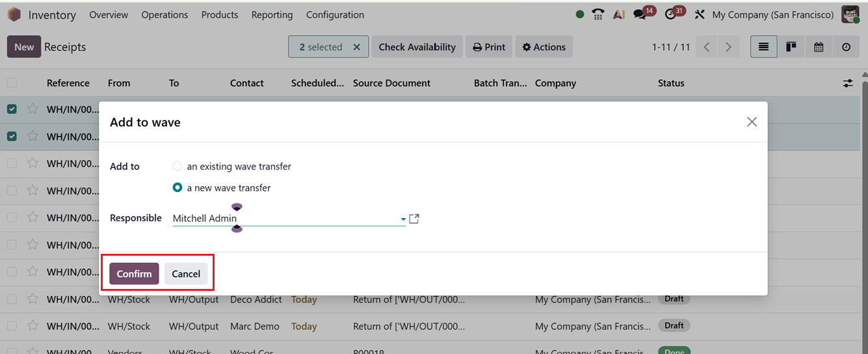Open the Configuration menu
The image size is (868, 354).
pos(335,14)
